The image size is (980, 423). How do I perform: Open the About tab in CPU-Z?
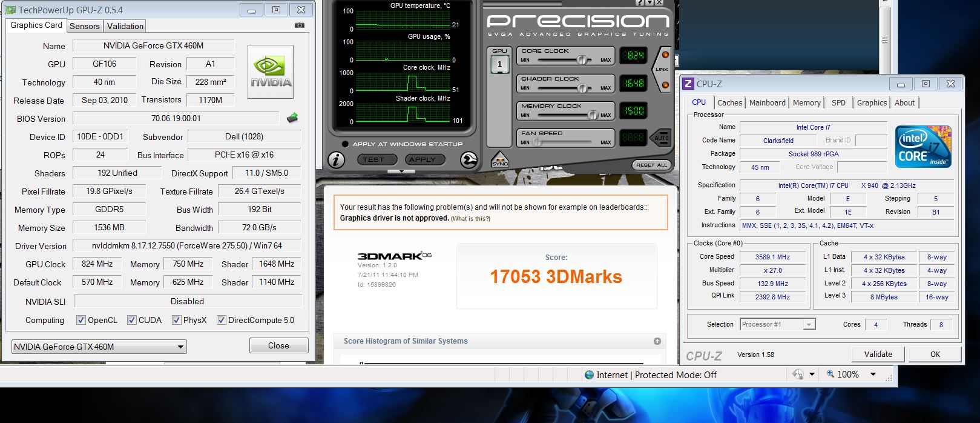tap(904, 102)
